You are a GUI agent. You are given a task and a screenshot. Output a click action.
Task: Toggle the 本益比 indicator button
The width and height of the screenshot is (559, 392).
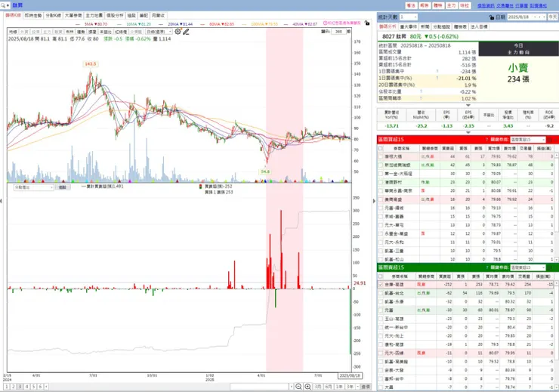pyautogui.click(x=105, y=32)
